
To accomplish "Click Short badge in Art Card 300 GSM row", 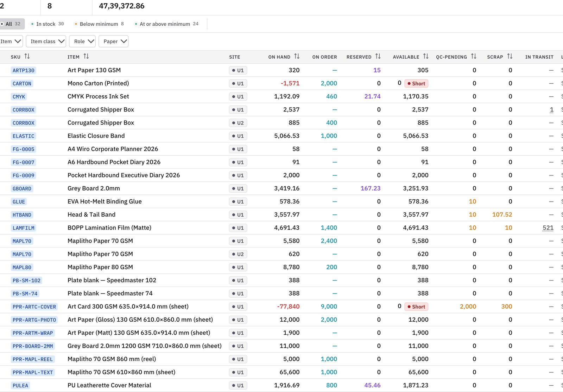I will coord(416,307).
